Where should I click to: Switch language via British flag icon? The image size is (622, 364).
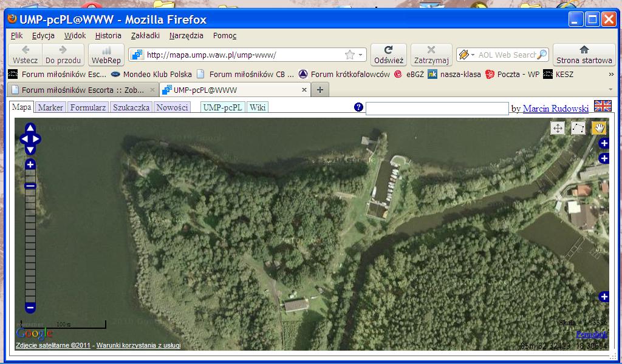click(x=603, y=106)
